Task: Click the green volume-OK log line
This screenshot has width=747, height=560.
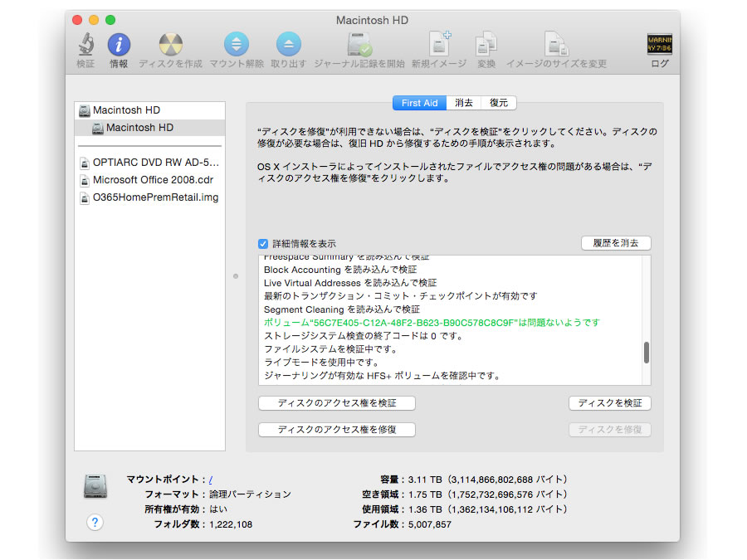Action: [432, 323]
